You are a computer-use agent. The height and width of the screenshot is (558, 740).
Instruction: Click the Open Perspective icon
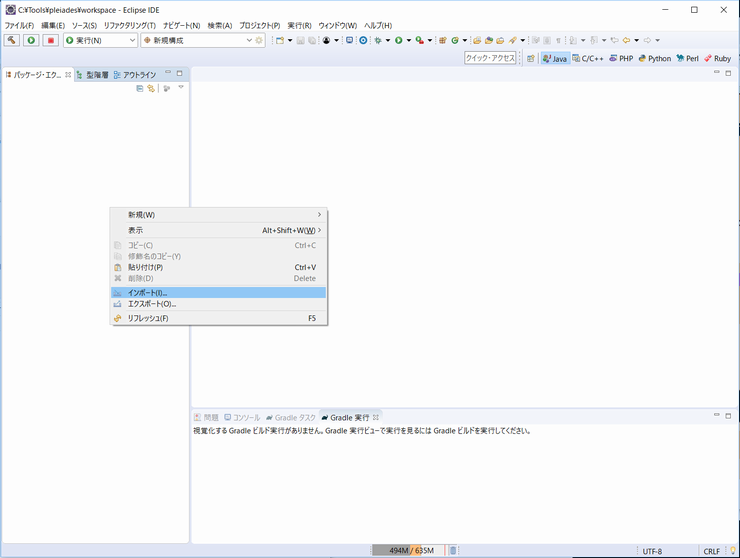pyautogui.click(x=531, y=58)
